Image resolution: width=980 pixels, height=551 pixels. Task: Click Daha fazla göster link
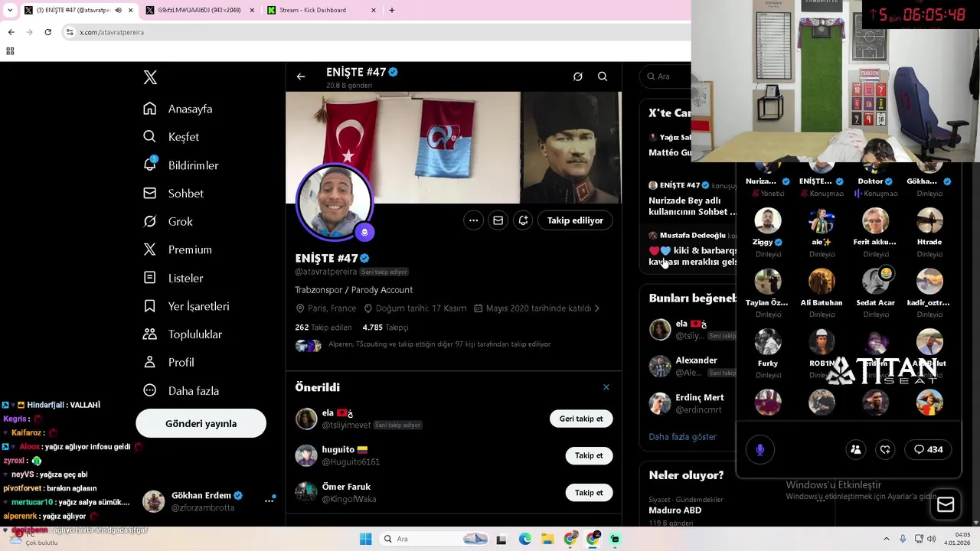click(x=682, y=437)
